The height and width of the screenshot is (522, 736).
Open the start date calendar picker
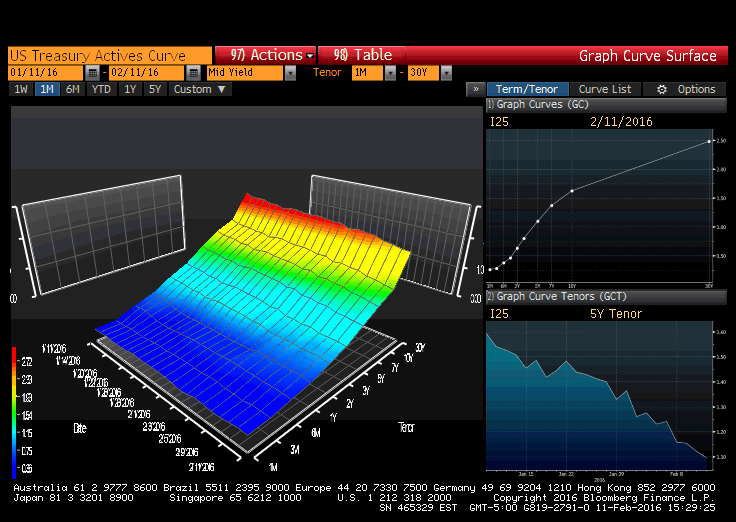tap(92, 73)
